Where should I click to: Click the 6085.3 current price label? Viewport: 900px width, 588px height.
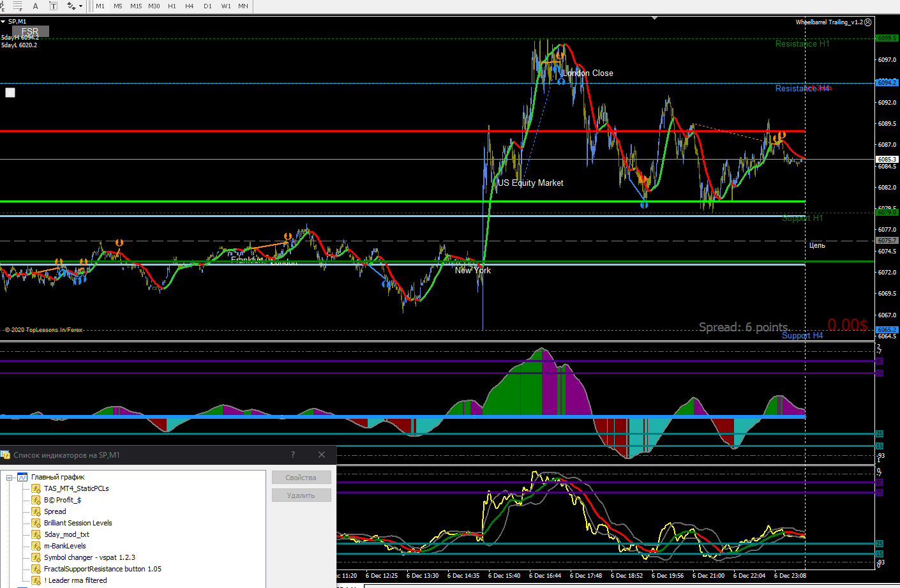[x=887, y=159]
